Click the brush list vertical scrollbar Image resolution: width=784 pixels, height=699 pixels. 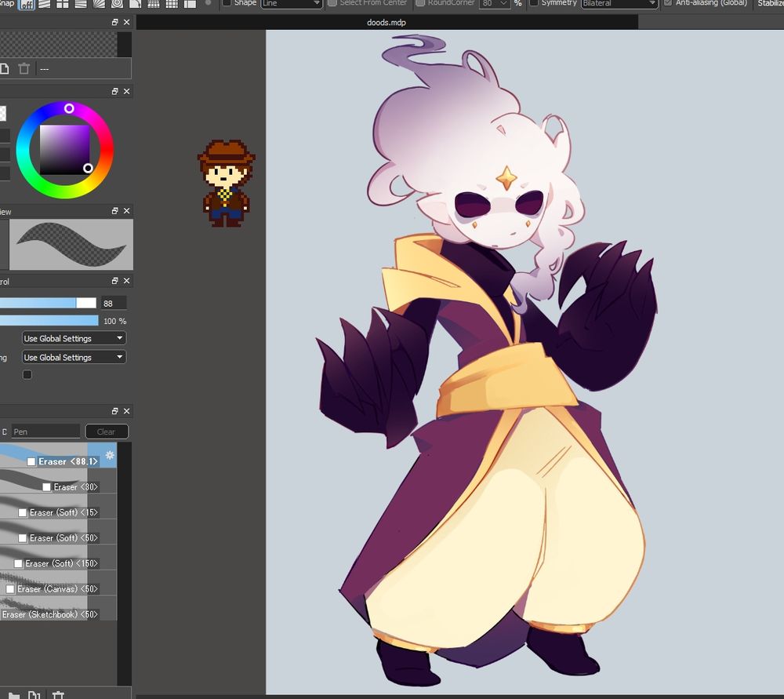coord(125,563)
